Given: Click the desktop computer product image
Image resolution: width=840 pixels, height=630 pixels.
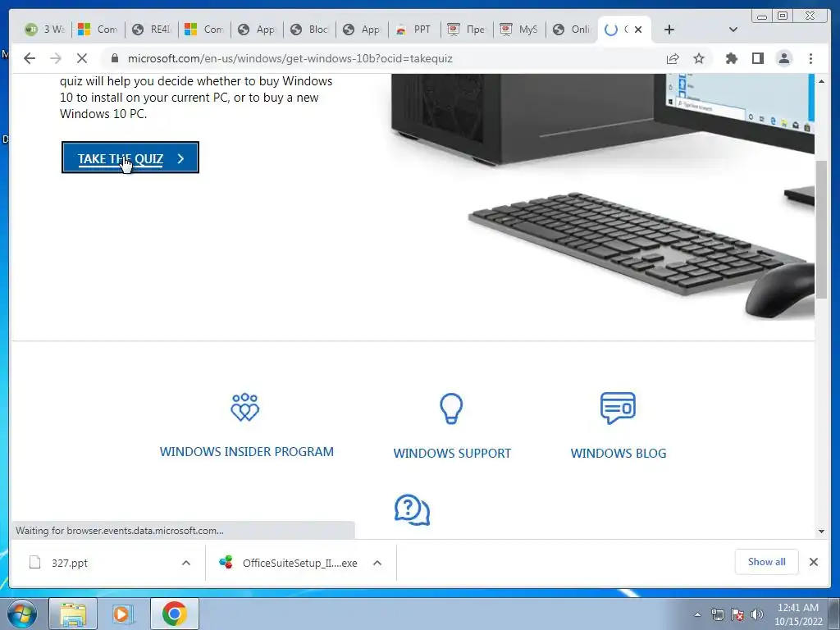Looking at the screenshot, I should tap(601, 196).
